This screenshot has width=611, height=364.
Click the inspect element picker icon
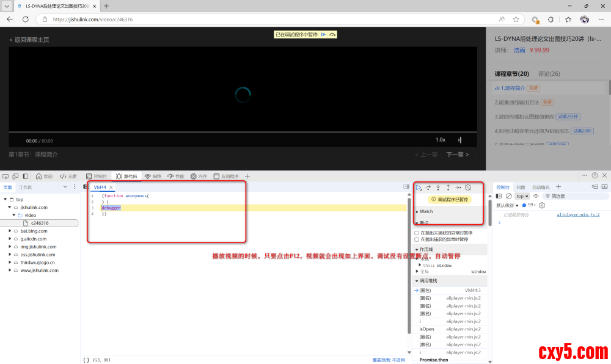click(5, 176)
